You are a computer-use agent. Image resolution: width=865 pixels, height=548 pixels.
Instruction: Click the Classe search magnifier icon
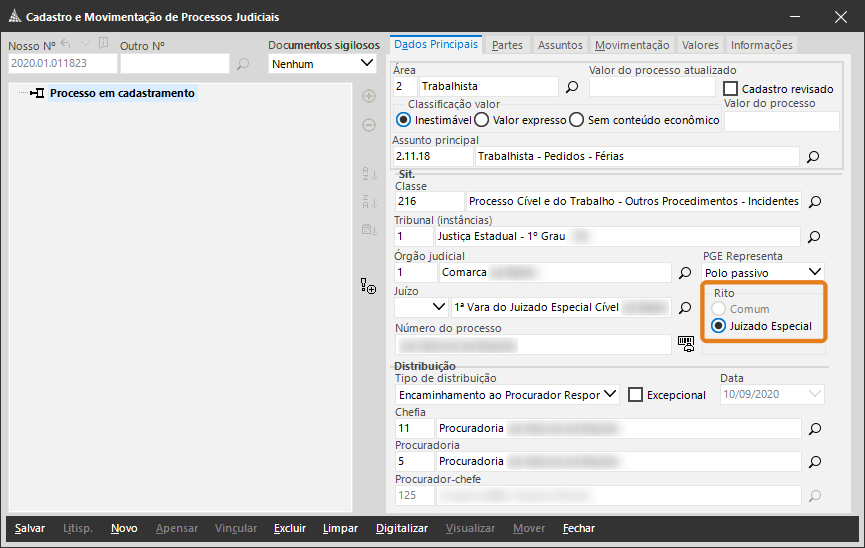click(x=814, y=202)
